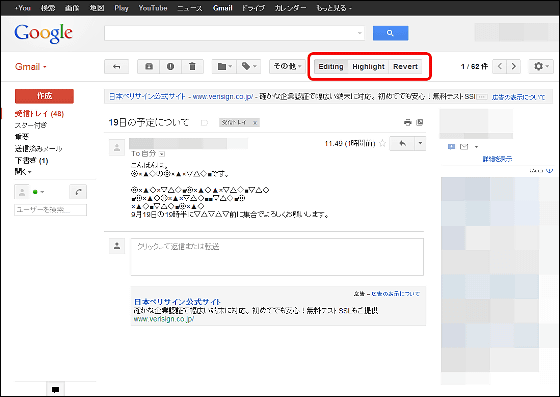The image size is (560, 397).
Task: Go back to inbox with arrow button
Action: tap(116, 67)
